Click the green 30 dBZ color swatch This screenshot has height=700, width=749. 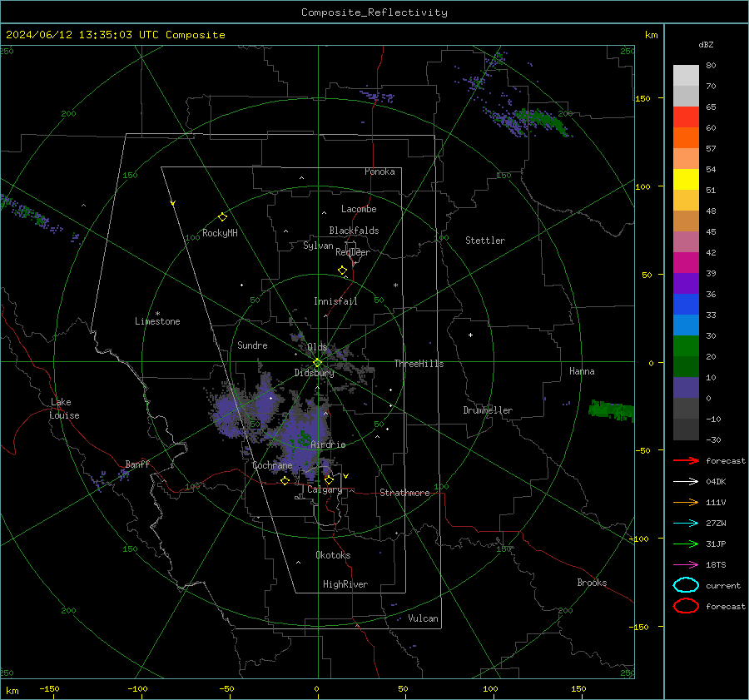(x=686, y=345)
